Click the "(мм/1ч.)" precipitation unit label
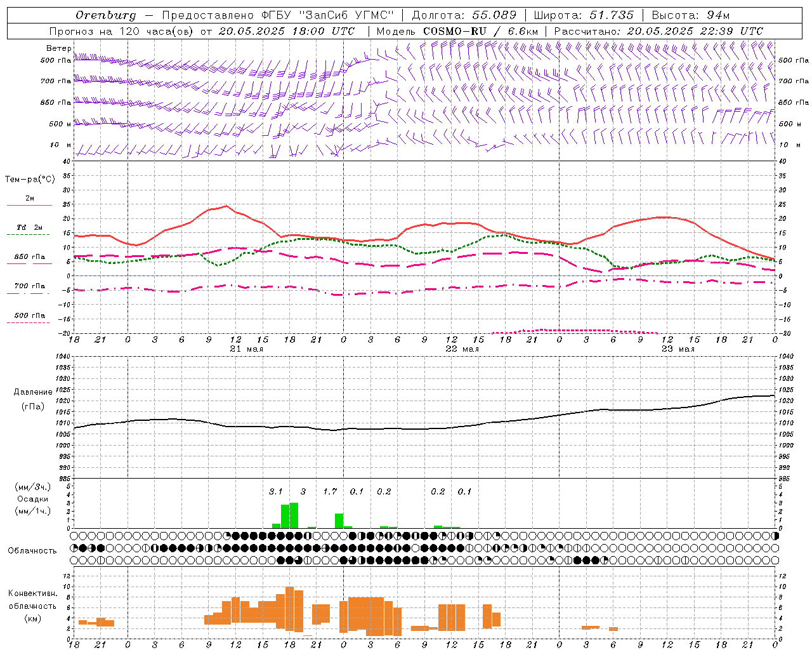The height and width of the screenshot is (650, 812). click(x=32, y=511)
